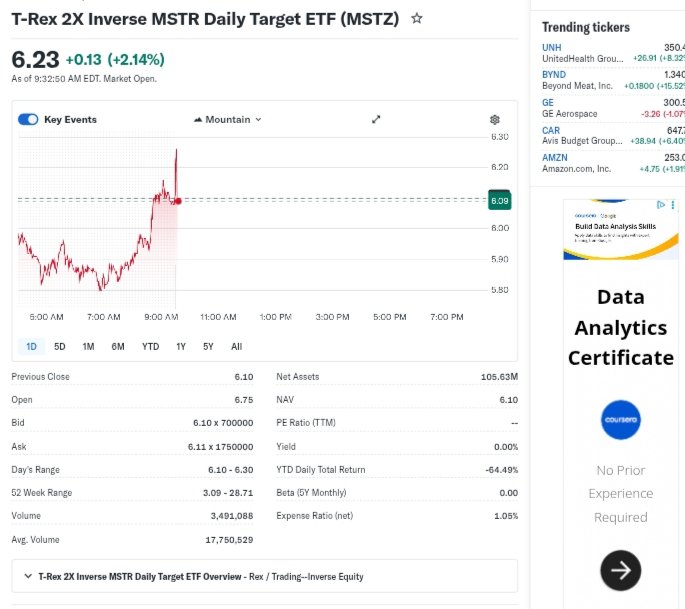Add MSTZ to watchlist with star icon
685x609 pixels.
(x=417, y=19)
